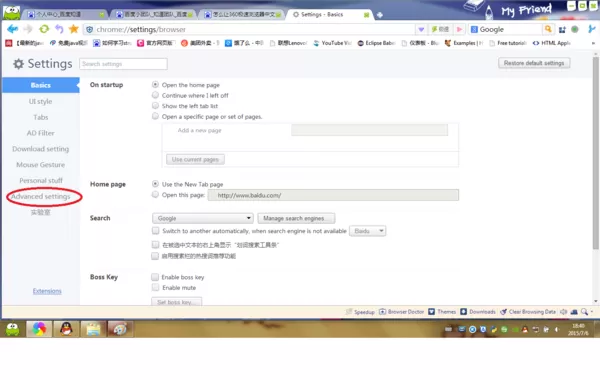Reload the page with the green refresh icon

(x=44, y=29)
